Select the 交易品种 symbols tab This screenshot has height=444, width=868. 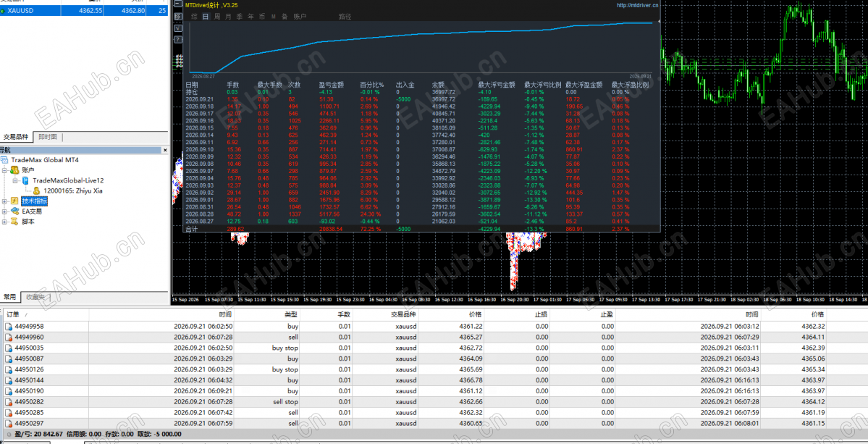point(15,138)
